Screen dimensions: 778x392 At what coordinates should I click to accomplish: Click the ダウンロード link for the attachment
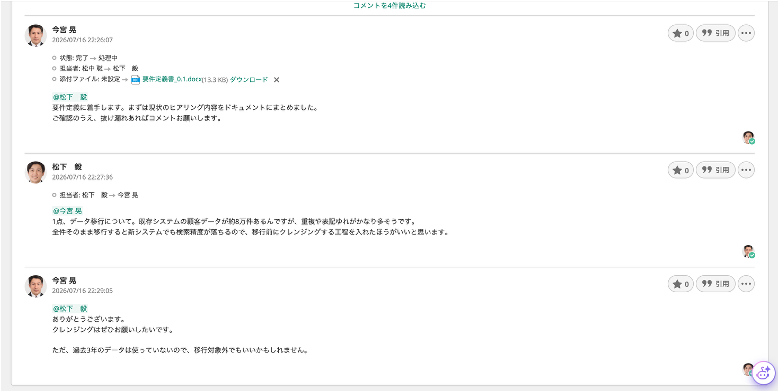click(x=249, y=79)
